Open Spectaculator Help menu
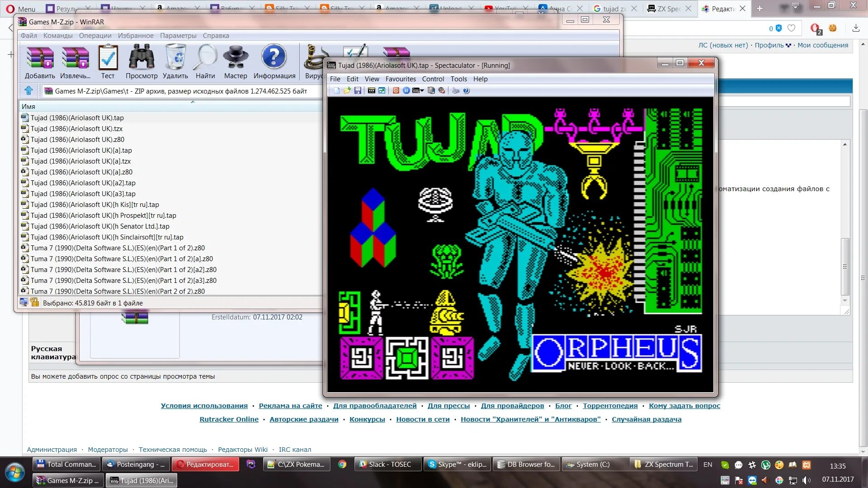The width and height of the screenshot is (868, 488). click(480, 79)
